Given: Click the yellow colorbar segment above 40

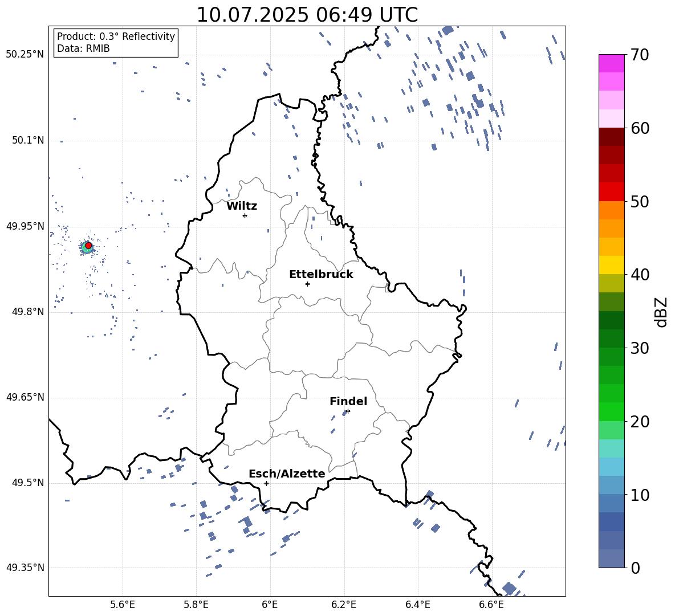Looking at the screenshot, I should click(x=612, y=265).
